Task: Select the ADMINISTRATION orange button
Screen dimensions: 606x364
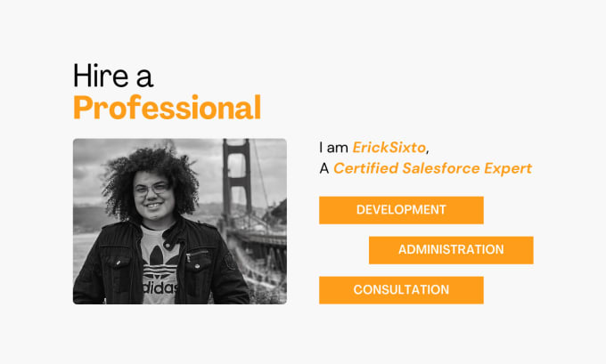Action: point(451,250)
